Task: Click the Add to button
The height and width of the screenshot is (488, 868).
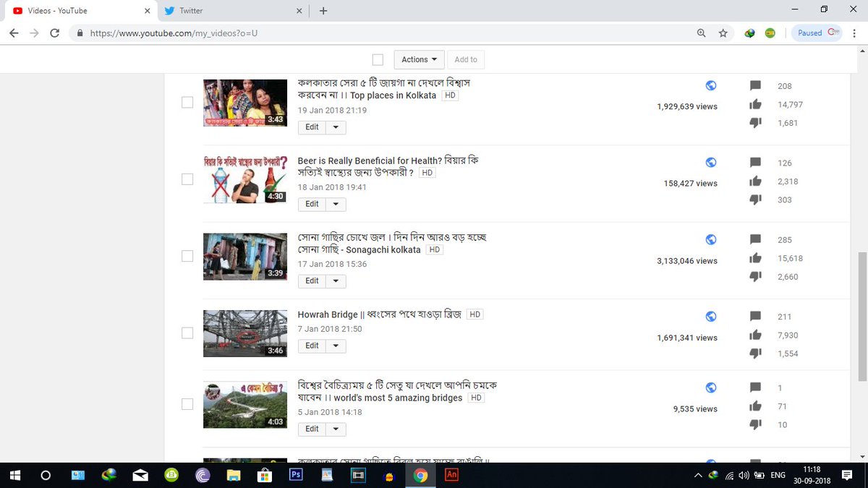Action: pos(466,59)
